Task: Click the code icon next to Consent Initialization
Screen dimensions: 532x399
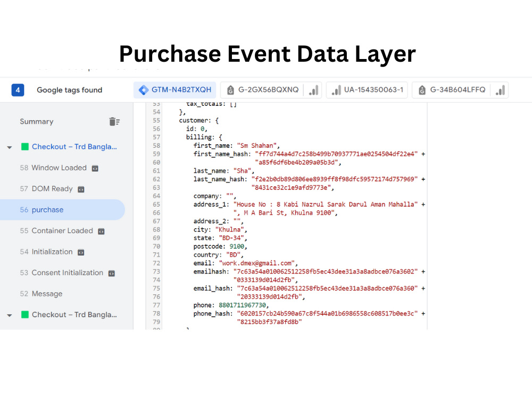Action: [x=111, y=273]
